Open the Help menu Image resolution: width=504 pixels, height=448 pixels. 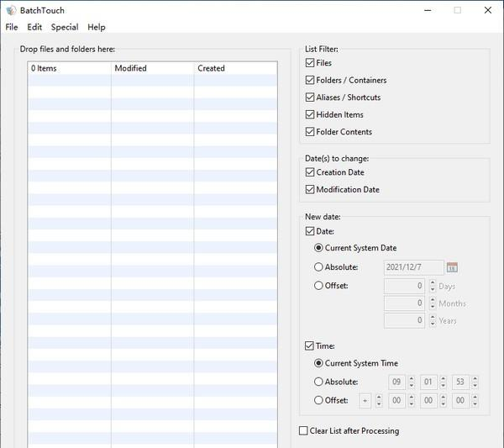coord(97,27)
